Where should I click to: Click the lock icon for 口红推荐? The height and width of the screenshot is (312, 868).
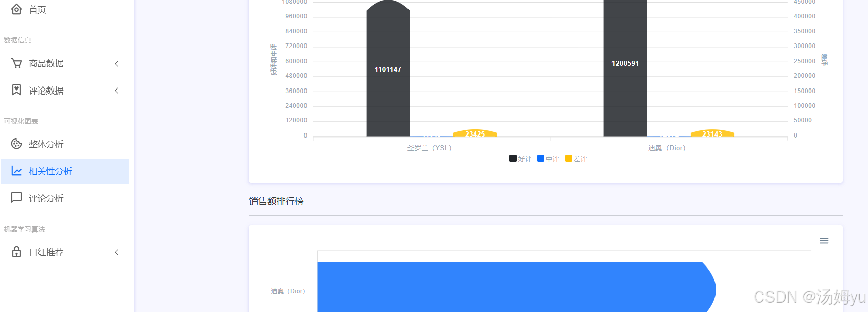tap(16, 252)
